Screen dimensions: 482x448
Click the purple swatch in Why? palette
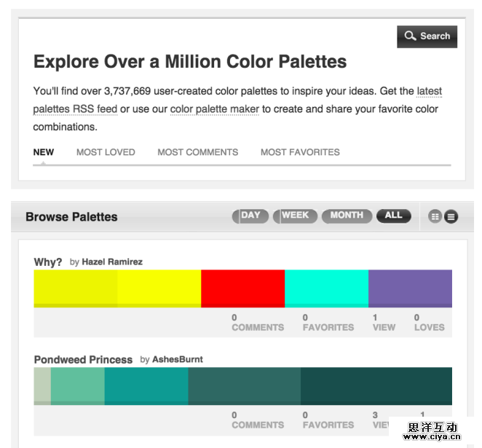pos(410,288)
